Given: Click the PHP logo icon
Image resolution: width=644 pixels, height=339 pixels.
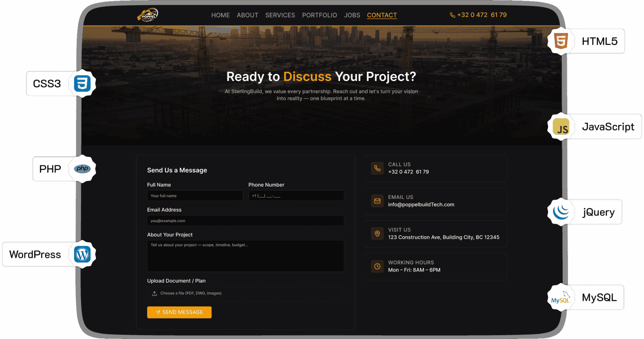Looking at the screenshot, I should (82, 169).
